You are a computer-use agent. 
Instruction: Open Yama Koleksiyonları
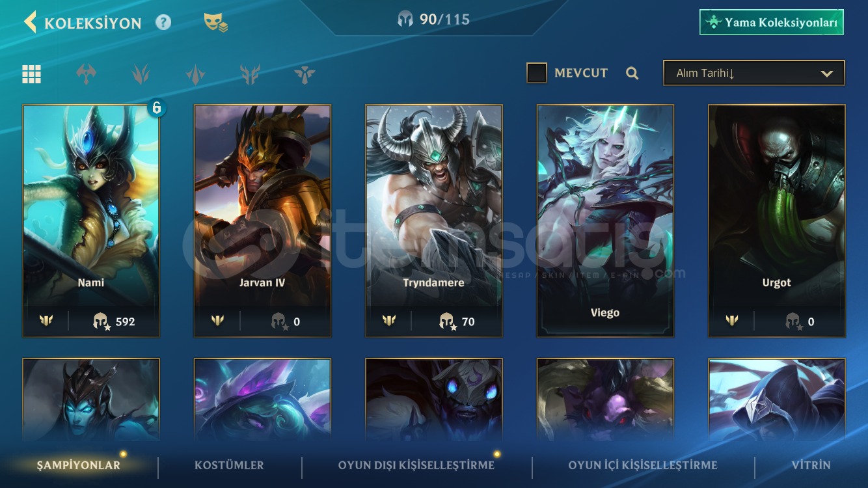pos(772,22)
